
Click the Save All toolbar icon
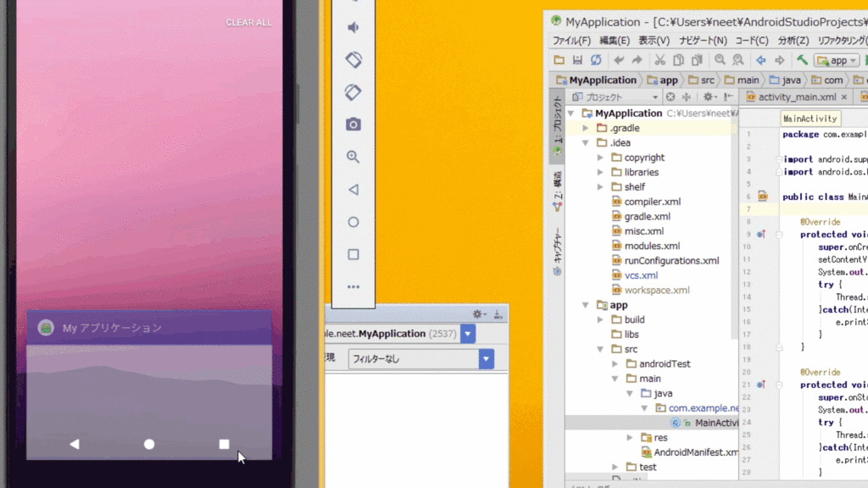577,60
